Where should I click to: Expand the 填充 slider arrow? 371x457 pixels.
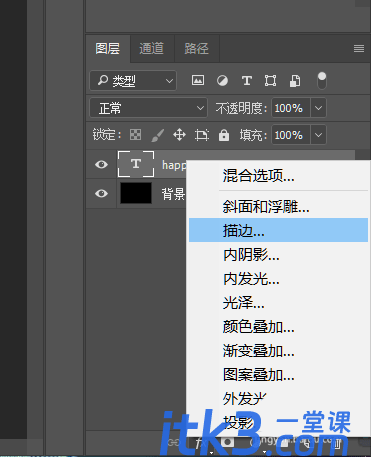click(318, 135)
